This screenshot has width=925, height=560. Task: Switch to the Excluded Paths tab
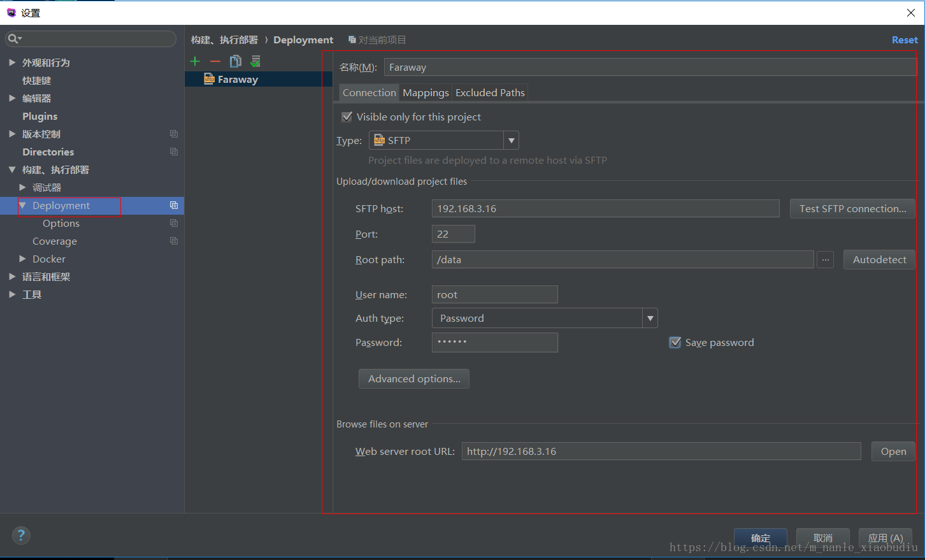[x=490, y=92]
